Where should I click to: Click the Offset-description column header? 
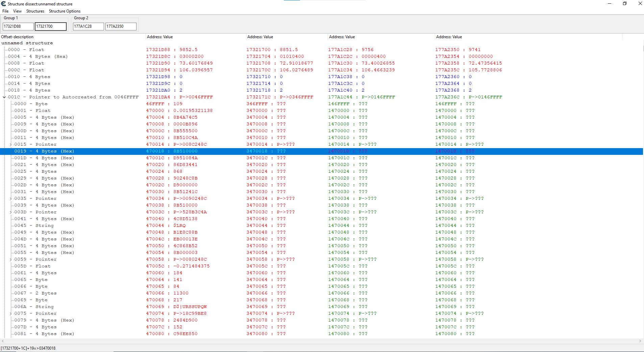coord(73,37)
